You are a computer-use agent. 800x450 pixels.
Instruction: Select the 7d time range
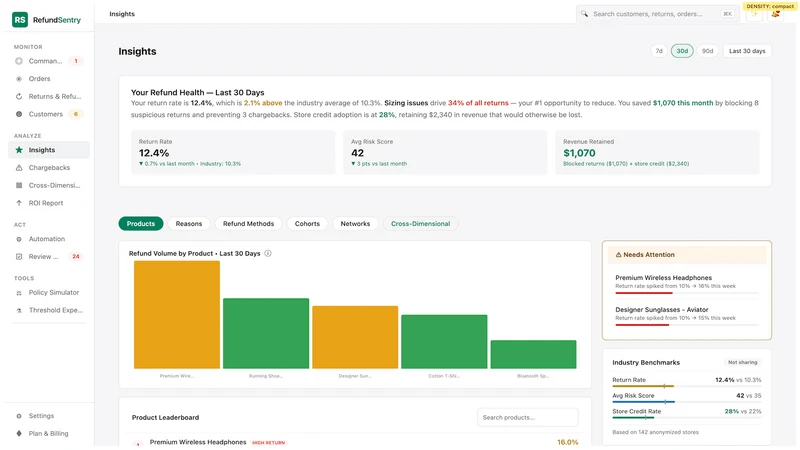659,51
